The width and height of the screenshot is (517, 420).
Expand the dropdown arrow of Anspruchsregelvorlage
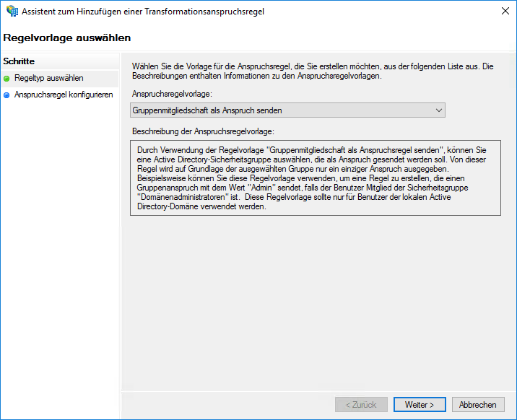[438, 110]
